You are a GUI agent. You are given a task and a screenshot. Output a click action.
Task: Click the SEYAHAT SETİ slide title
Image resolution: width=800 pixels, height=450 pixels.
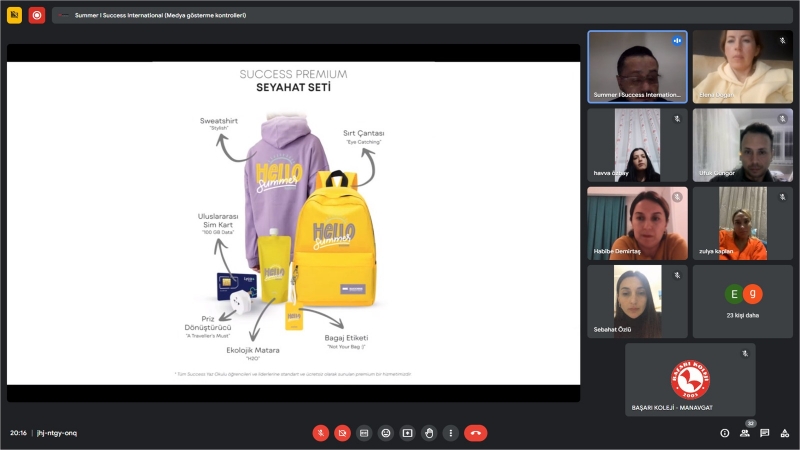click(x=293, y=88)
